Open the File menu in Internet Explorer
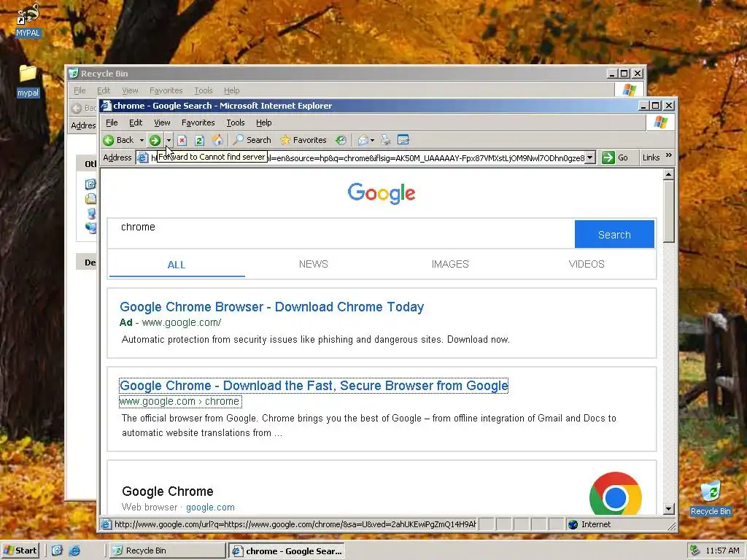The image size is (747, 560). 112,122
